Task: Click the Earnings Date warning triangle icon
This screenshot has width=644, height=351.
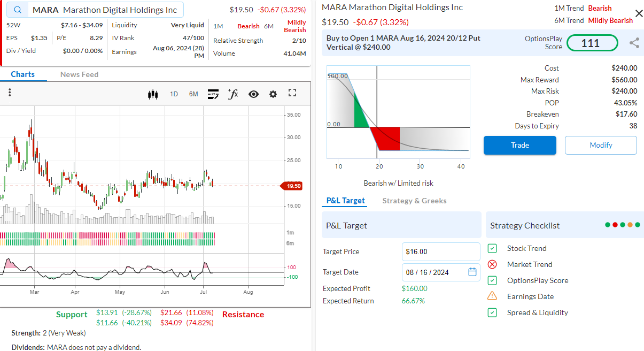Action: (492, 296)
